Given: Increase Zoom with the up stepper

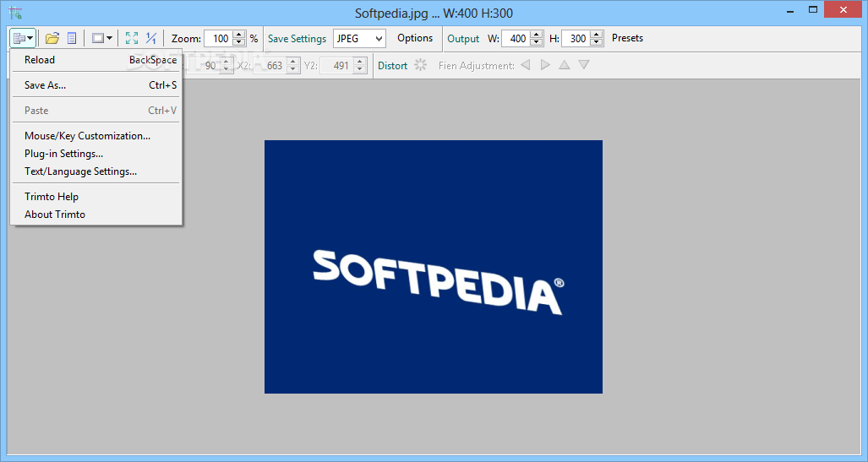Looking at the screenshot, I should pyautogui.click(x=239, y=35).
